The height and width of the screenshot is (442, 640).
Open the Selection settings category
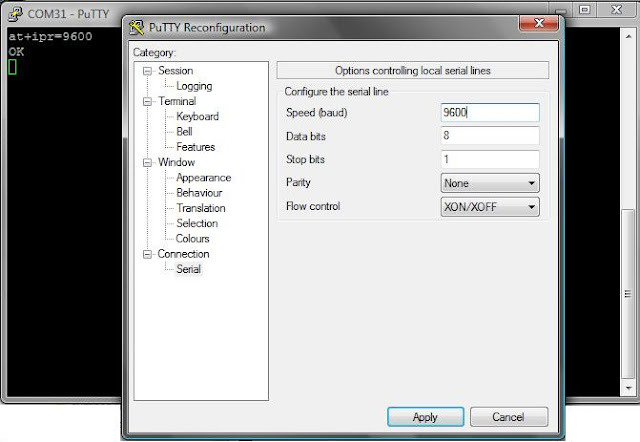tap(197, 223)
